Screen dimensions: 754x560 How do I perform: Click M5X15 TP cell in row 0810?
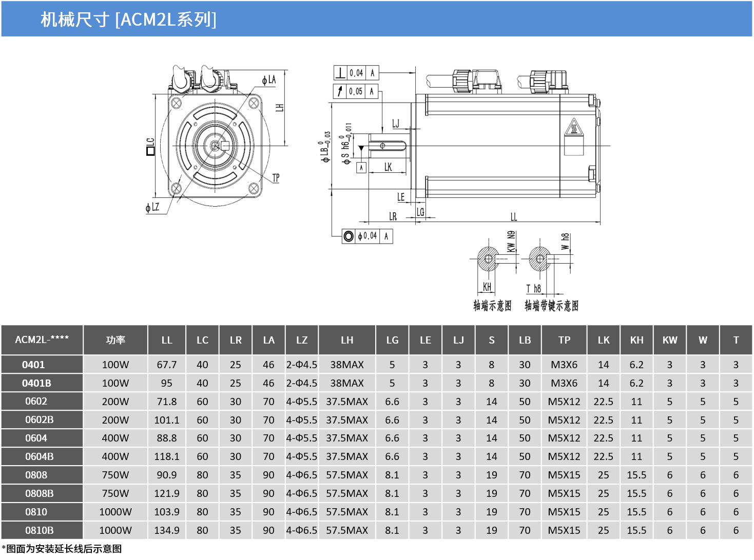[x=564, y=512]
